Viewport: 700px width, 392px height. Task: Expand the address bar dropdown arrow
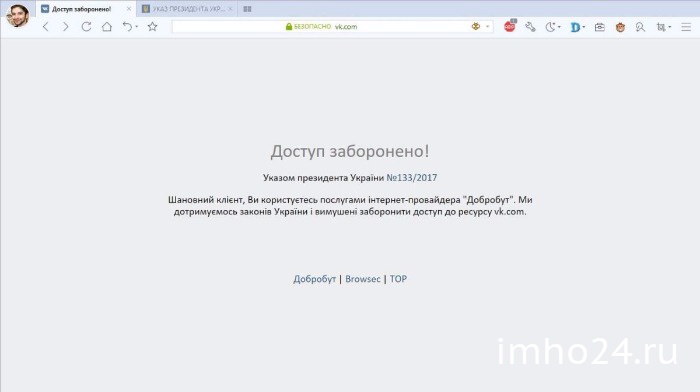coord(488,27)
